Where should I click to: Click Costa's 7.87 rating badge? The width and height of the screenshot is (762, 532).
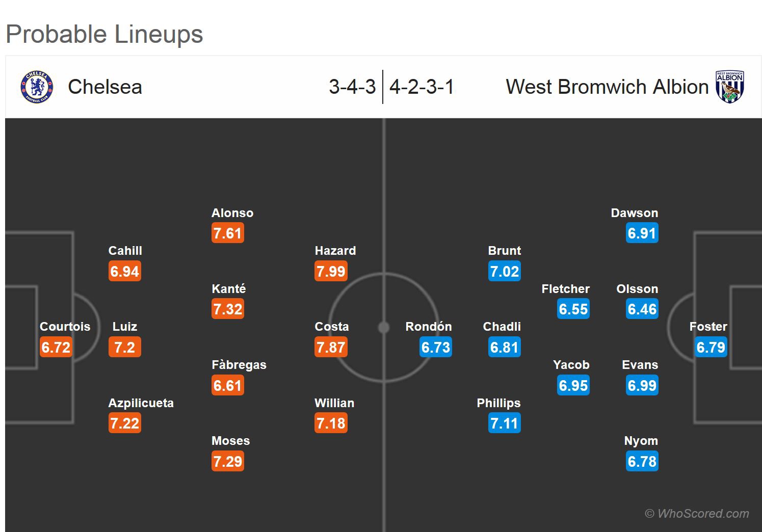[331, 347]
